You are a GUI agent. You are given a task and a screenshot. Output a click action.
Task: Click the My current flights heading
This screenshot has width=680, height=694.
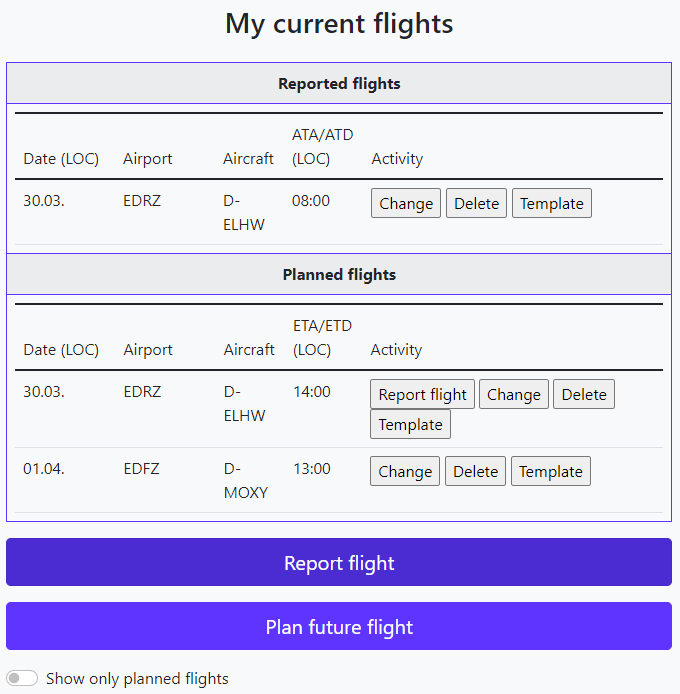click(x=339, y=24)
